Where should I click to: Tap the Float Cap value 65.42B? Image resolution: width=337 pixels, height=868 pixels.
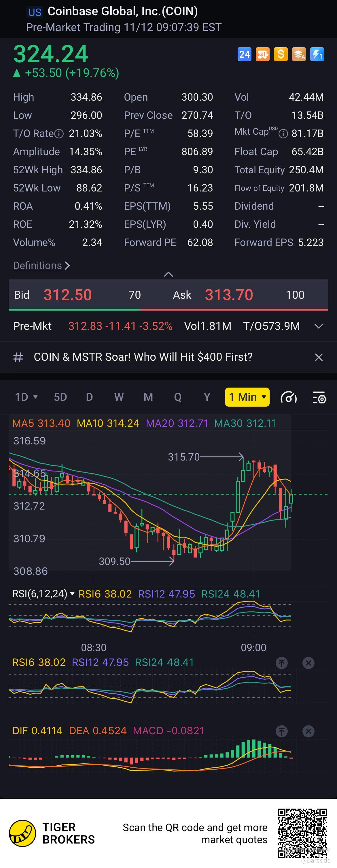tap(308, 152)
